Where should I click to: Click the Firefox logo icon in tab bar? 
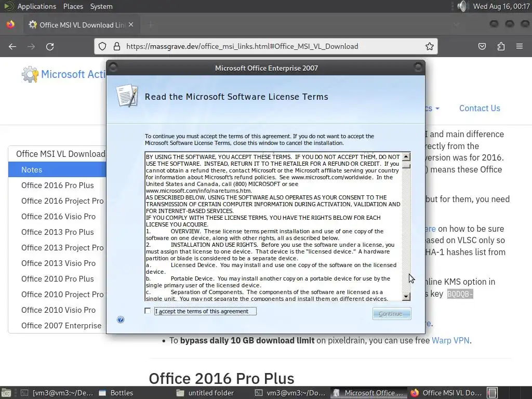pos(10,24)
